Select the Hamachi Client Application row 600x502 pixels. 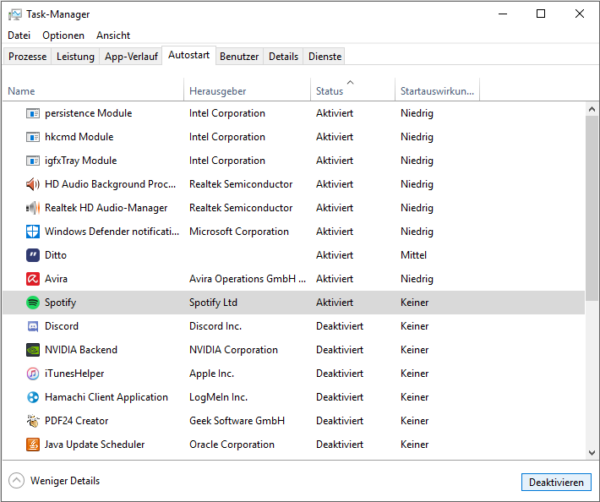pos(294,397)
